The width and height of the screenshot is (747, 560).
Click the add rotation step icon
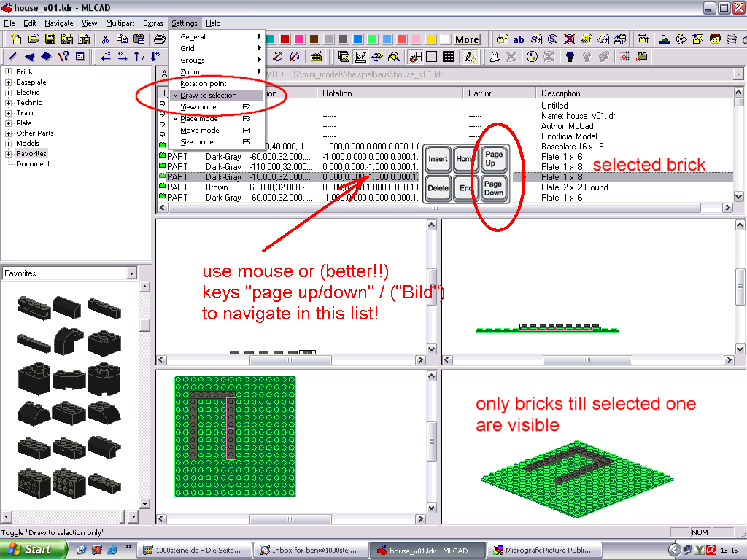pyautogui.click(x=553, y=39)
